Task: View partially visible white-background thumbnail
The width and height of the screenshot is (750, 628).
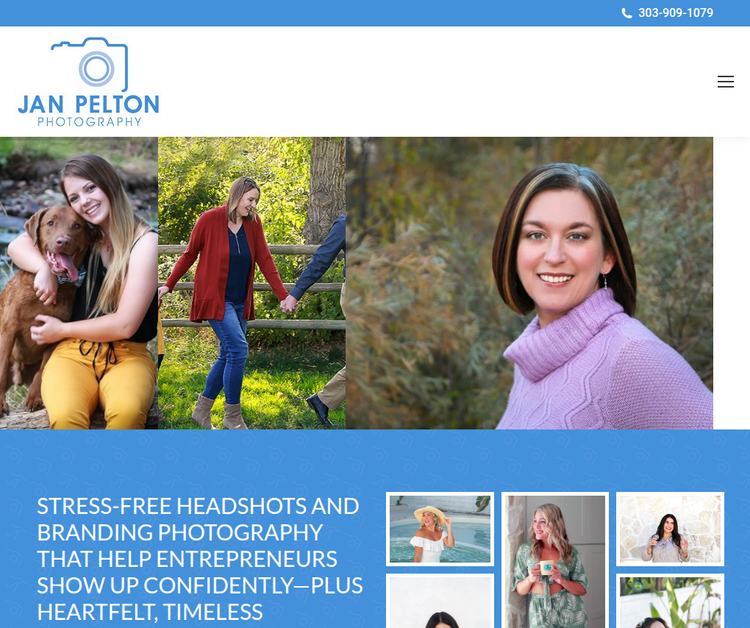Action: click(440, 601)
